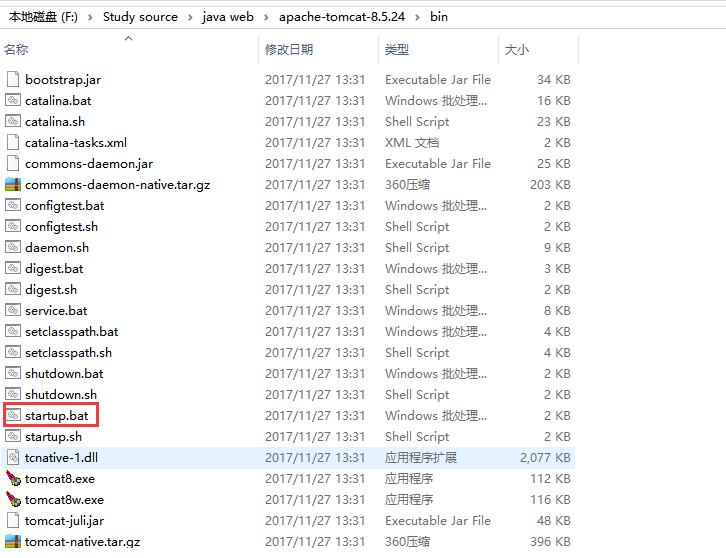Click the bin breadcrumb segment
726x558 pixels.
click(x=438, y=17)
